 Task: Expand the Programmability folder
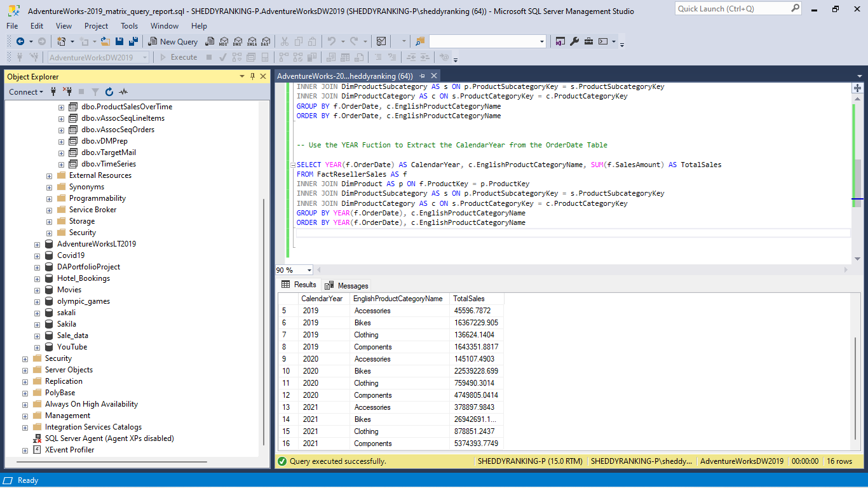49,198
